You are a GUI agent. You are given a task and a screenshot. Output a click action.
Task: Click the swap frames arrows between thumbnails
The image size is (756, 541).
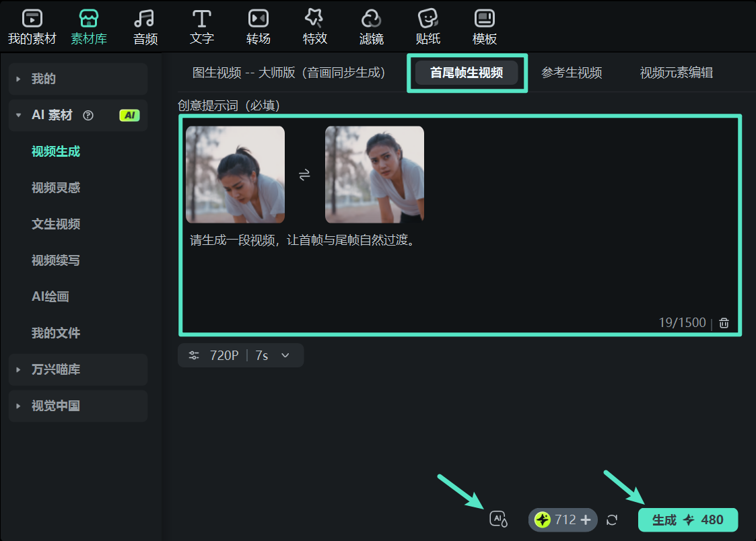[x=304, y=174]
